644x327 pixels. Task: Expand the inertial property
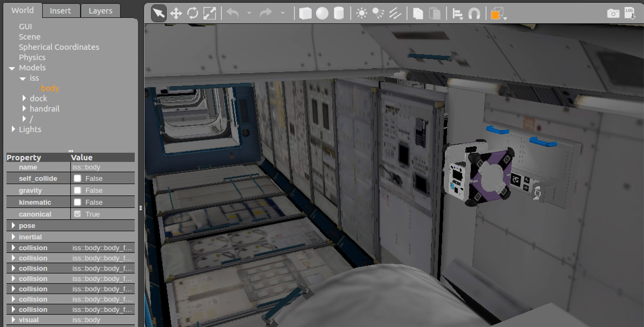[13, 237]
